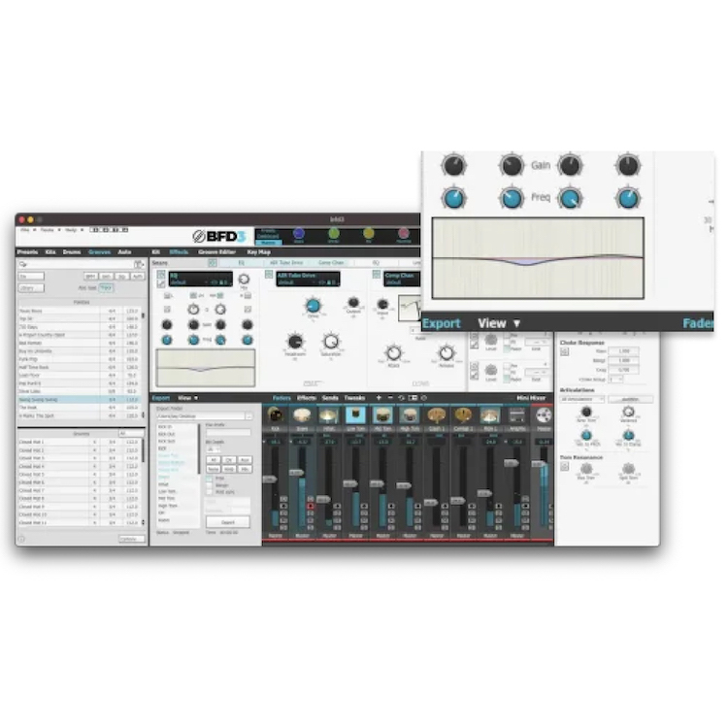The image size is (728, 728).
Task: Switch to the Kits tab
Action: (x=50, y=252)
